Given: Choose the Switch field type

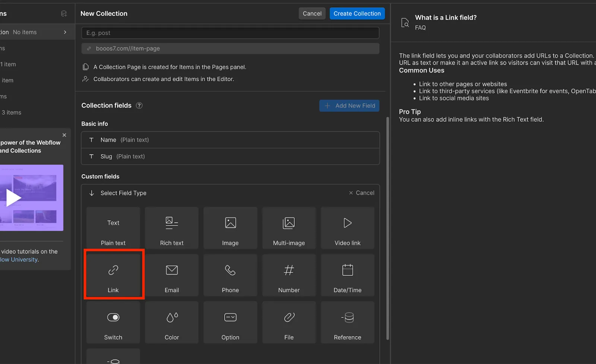Looking at the screenshot, I should point(113,322).
